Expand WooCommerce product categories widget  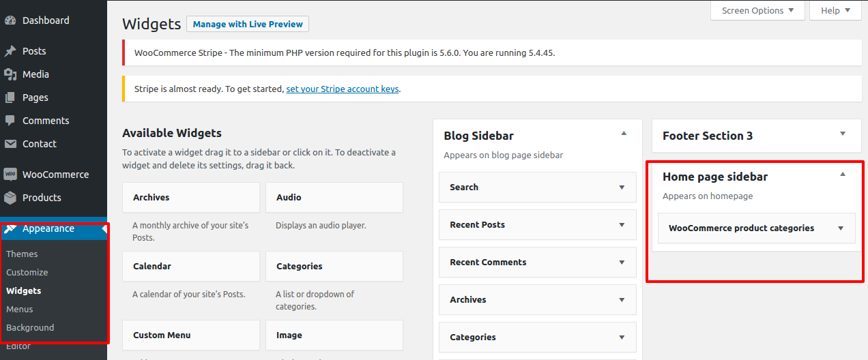(841, 228)
